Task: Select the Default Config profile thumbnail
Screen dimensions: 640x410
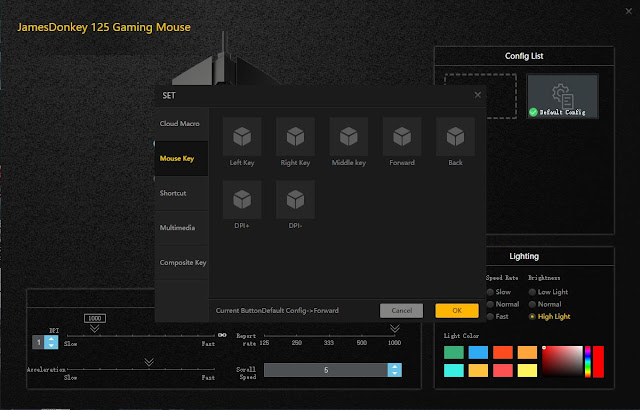Action: [562, 96]
